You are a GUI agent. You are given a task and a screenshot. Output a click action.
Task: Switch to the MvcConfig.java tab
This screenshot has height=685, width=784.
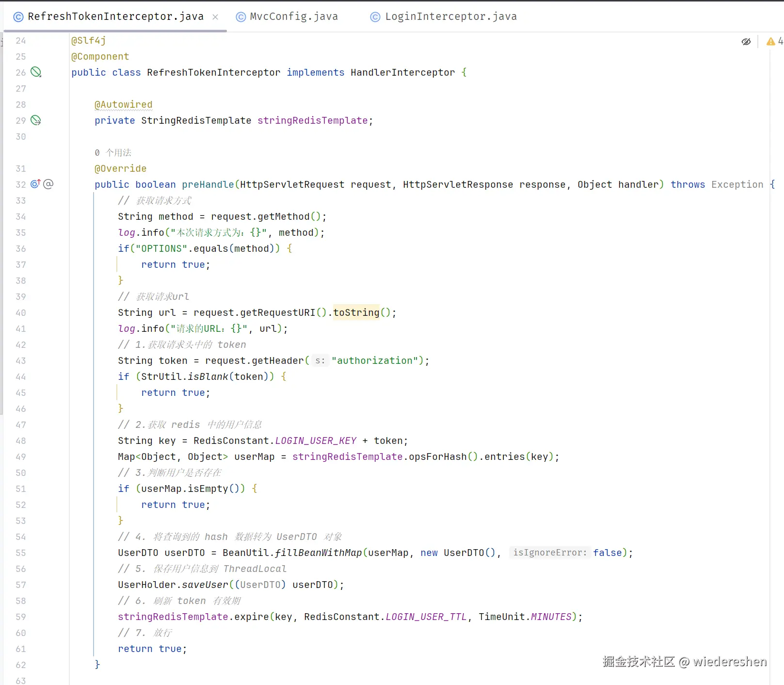point(287,16)
